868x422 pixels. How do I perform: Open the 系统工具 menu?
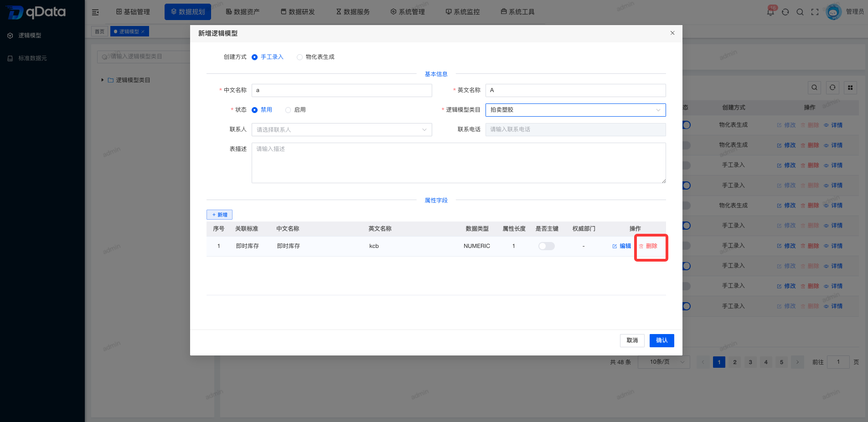pos(517,12)
